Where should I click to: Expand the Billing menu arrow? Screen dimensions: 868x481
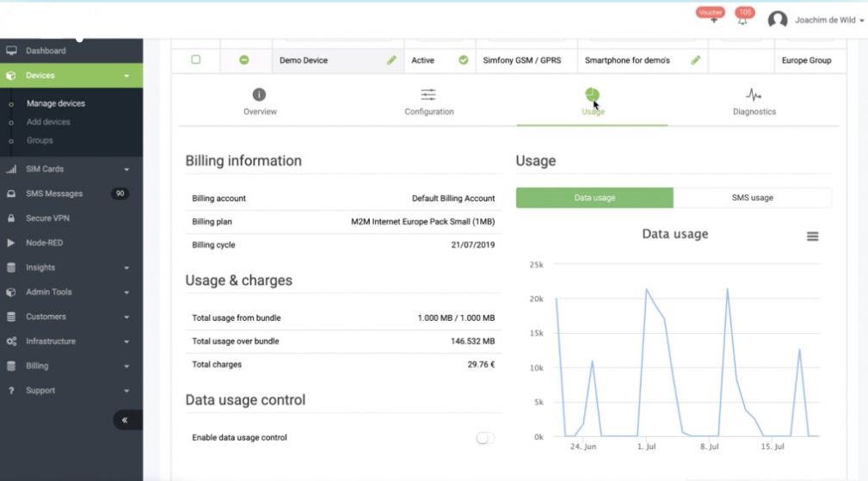pos(126,367)
